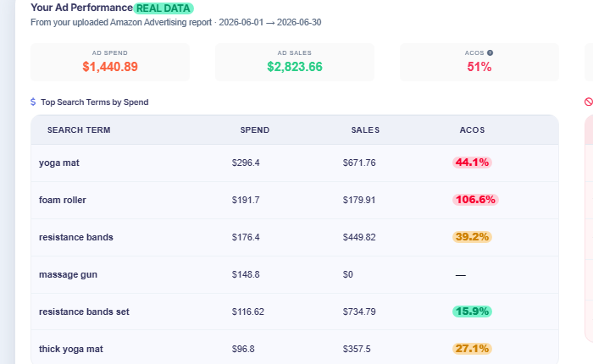593x364 pixels.
Task: Click the $116.62 spend cell
Action: pyautogui.click(x=248, y=312)
